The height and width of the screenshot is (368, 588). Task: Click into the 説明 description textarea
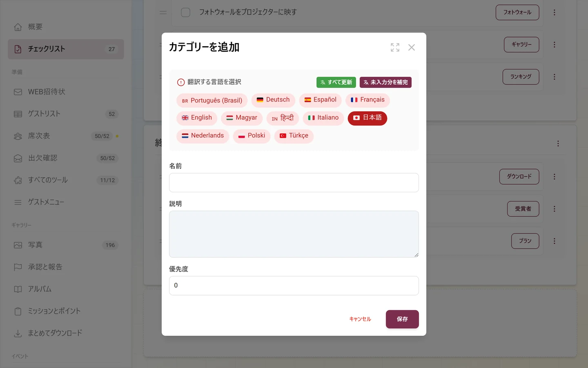click(294, 234)
